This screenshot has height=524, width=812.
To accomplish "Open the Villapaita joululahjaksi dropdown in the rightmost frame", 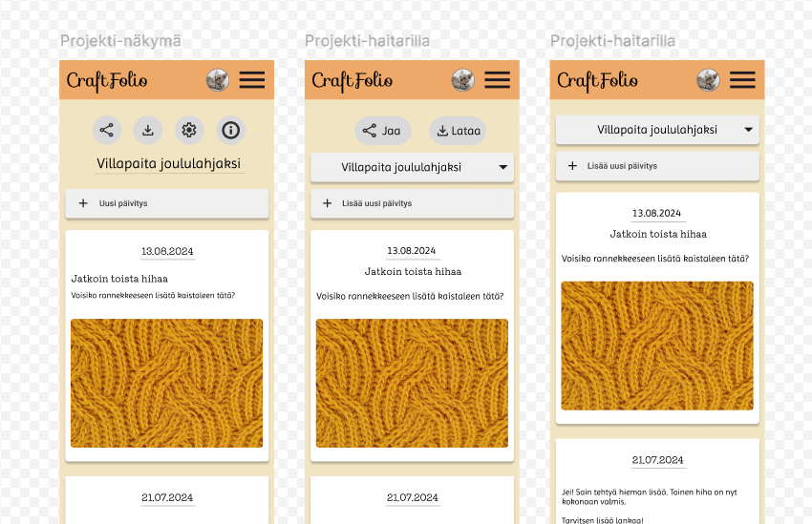I will pos(657,130).
